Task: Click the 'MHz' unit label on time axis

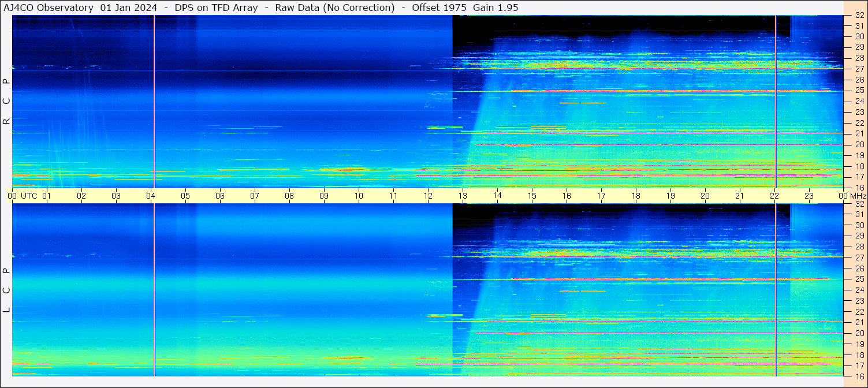Action: [857, 196]
